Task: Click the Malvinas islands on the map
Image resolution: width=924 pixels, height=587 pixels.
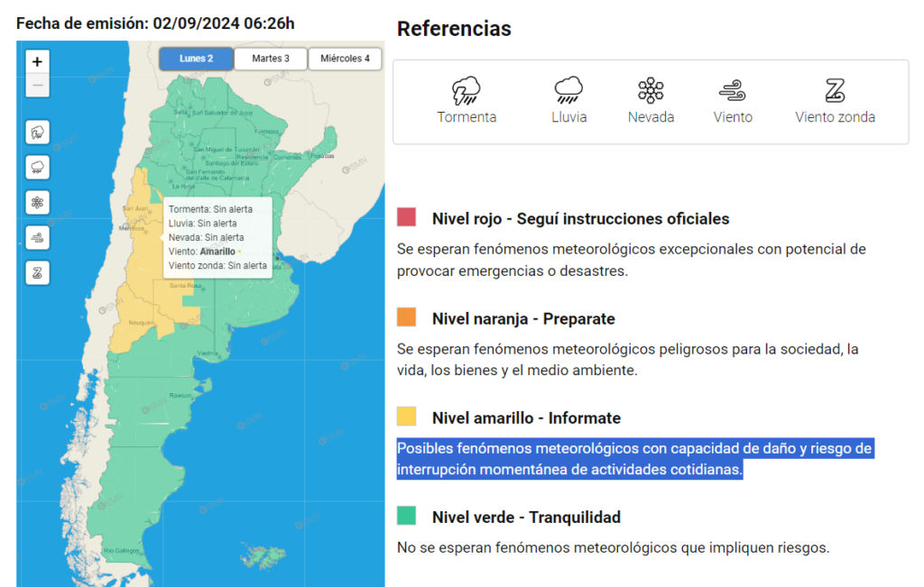Action: [263, 556]
